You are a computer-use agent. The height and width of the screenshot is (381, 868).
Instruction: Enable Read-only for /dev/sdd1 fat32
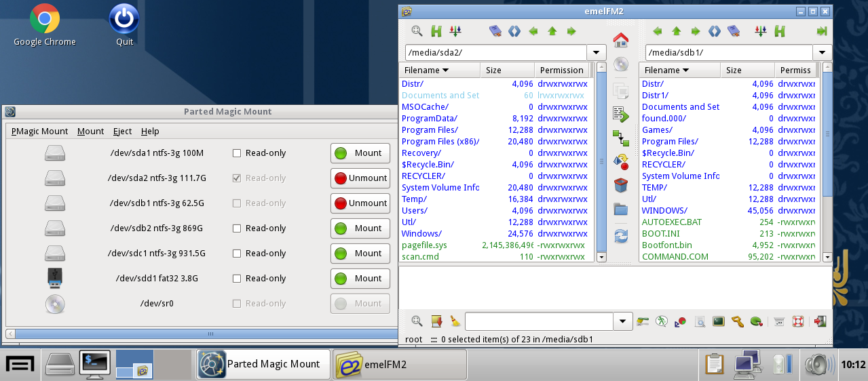(237, 279)
